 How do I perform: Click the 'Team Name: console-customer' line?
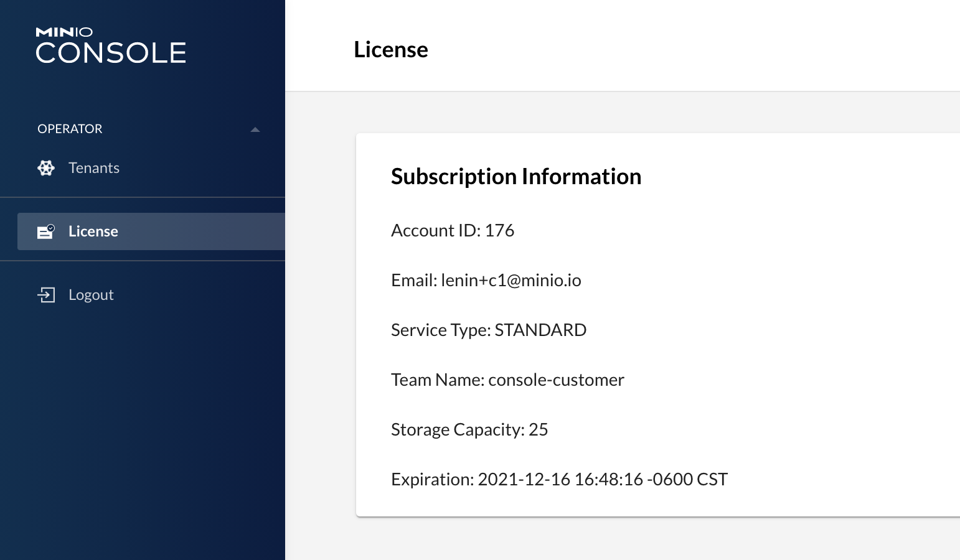click(507, 380)
